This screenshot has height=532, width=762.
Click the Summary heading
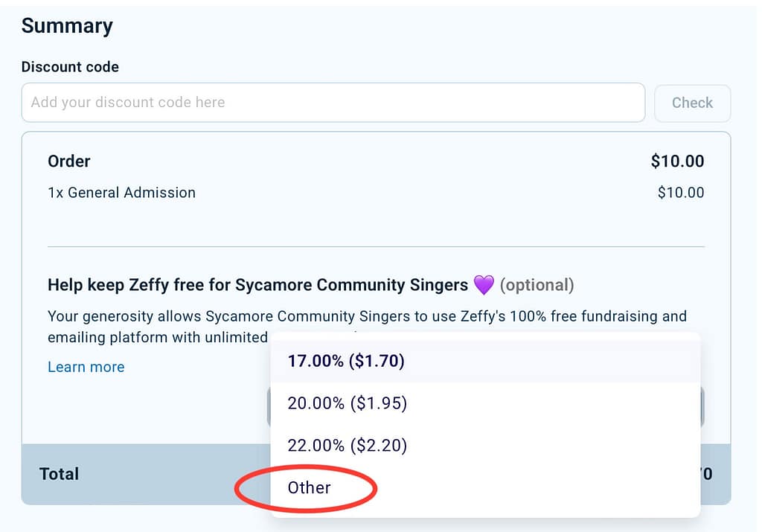[x=67, y=26]
